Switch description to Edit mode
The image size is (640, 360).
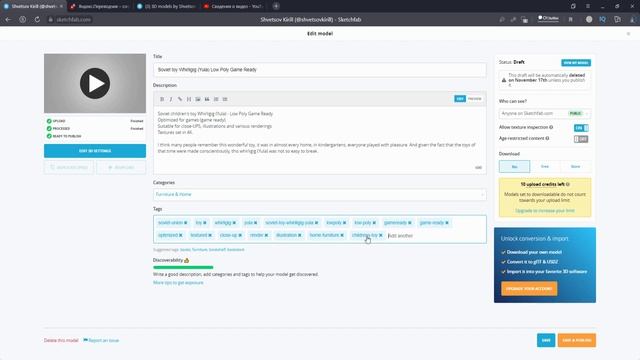(x=460, y=99)
